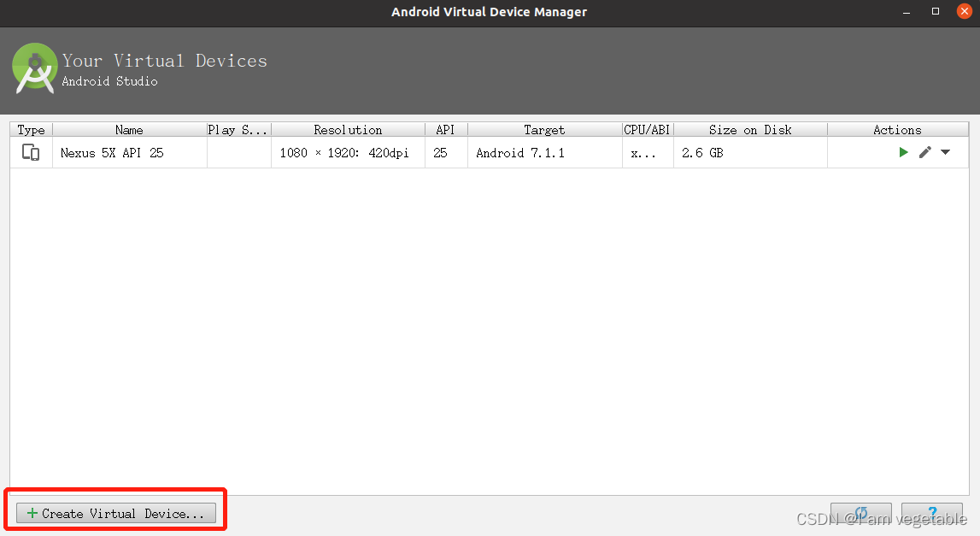
Task: Edit the Nexus 5X API 25 device
Action: point(925,152)
